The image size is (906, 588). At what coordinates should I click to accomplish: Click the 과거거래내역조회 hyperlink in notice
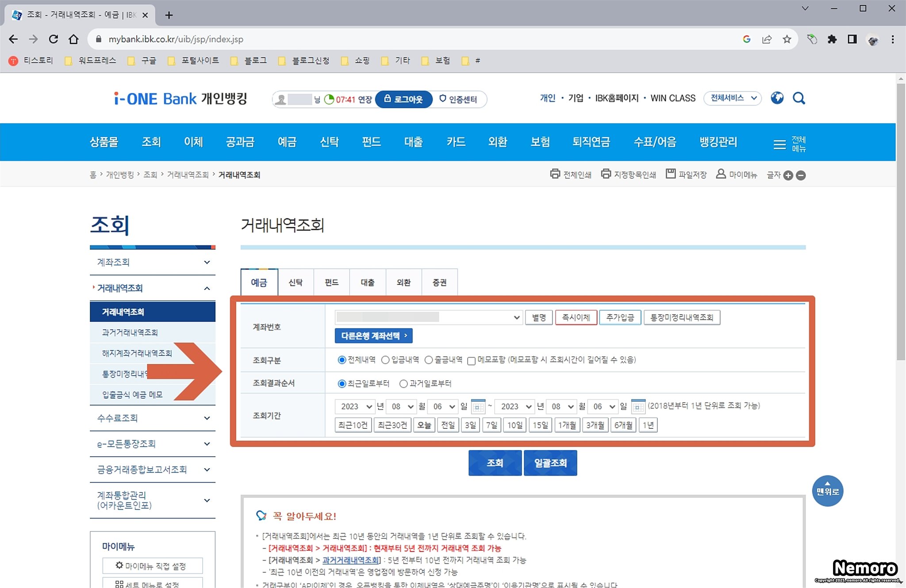pos(351,560)
